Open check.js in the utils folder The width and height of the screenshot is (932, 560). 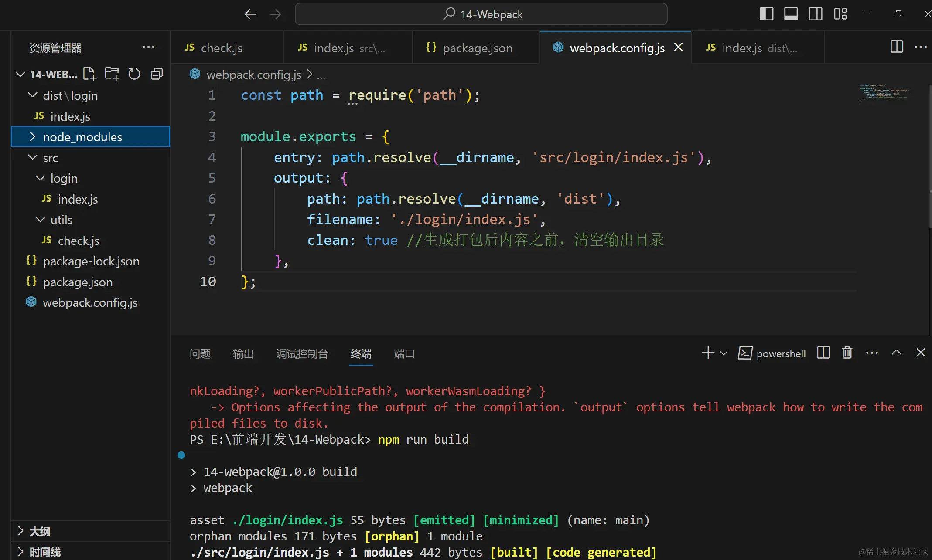click(x=79, y=241)
